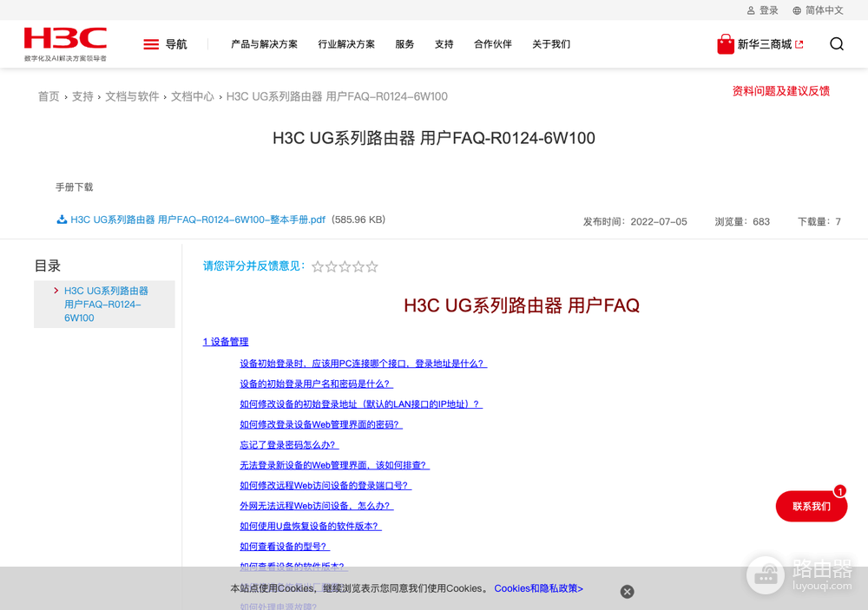This screenshot has height=610, width=868.
Task: Open 无法登录新设备的Web管理界面 link
Action: 334,465
